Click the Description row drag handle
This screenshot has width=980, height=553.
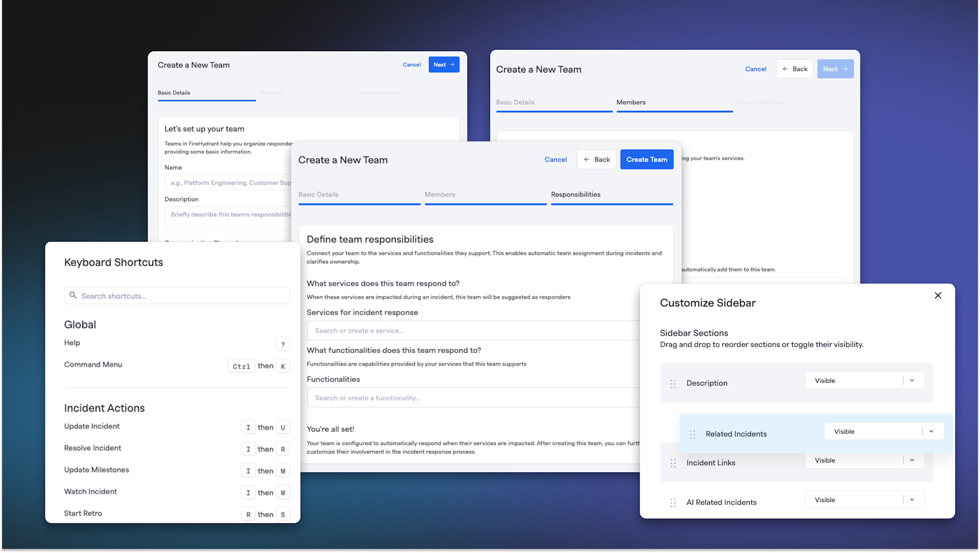pyautogui.click(x=673, y=383)
